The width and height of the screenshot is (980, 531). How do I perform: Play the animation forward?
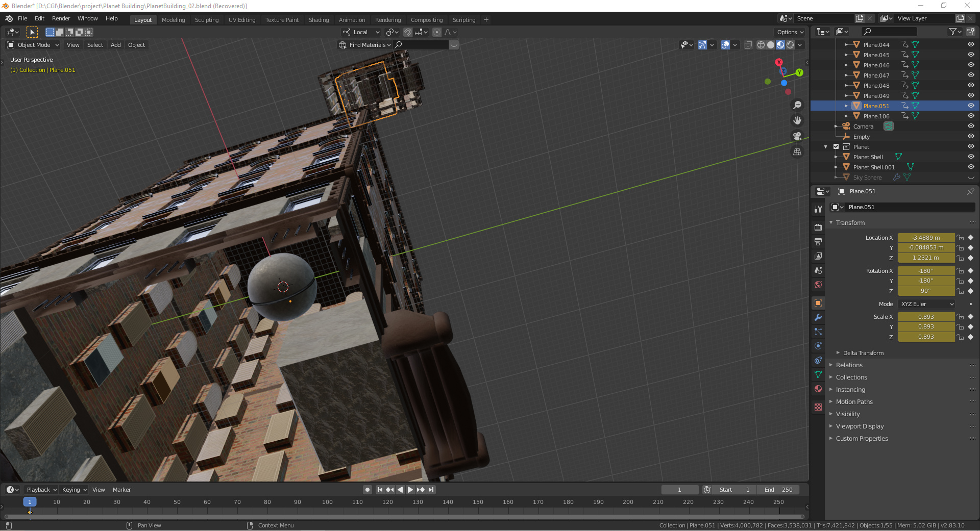410,490
